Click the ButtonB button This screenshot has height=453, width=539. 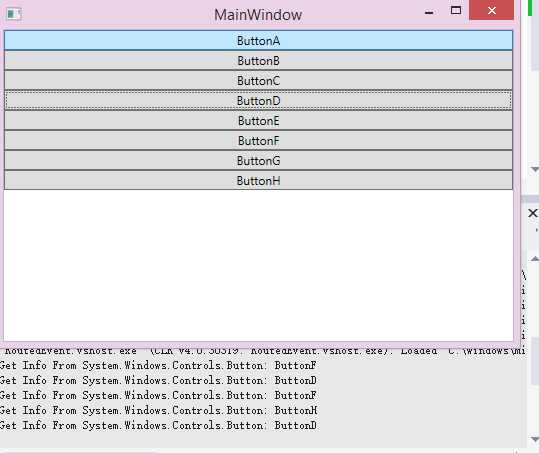point(258,60)
